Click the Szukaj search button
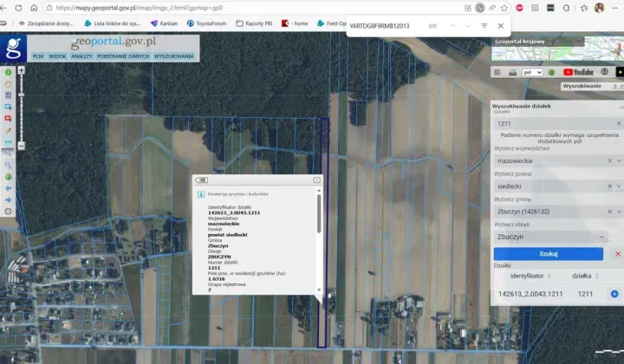Screen dimensions: 624x364 (548, 254)
